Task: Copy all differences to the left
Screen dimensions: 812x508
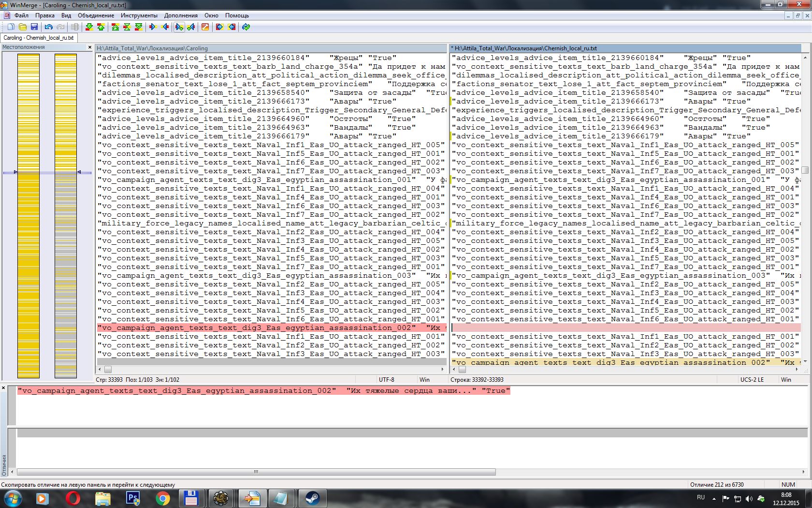Action: click(x=232, y=27)
